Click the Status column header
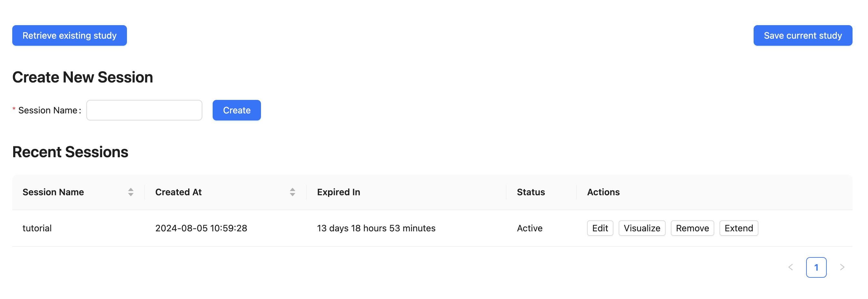 point(531,192)
